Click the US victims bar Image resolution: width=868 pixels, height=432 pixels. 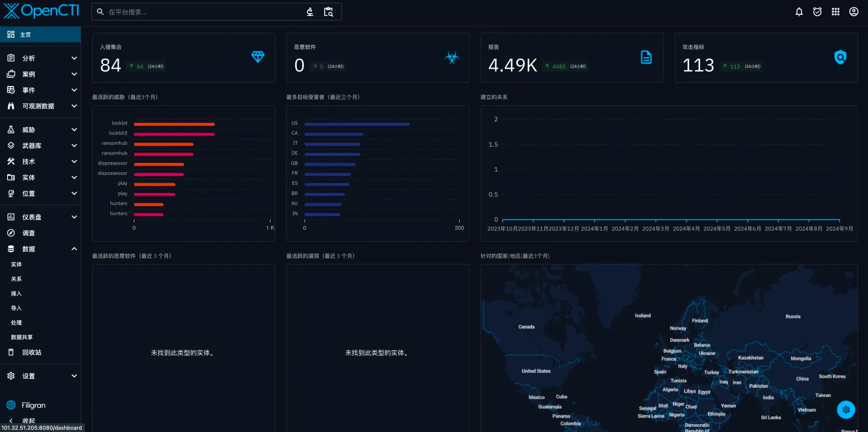coord(357,124)
